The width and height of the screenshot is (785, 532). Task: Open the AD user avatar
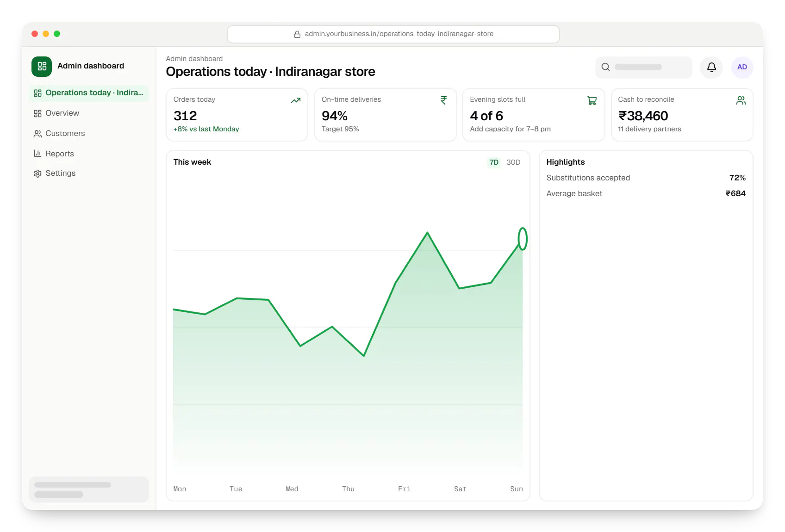click(x=742, y=67)
